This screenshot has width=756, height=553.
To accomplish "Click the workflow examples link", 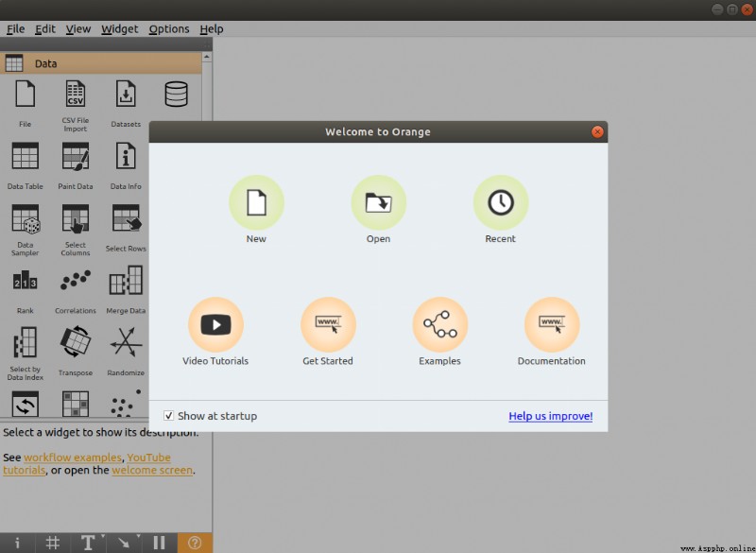I will [x=73, y=458].
